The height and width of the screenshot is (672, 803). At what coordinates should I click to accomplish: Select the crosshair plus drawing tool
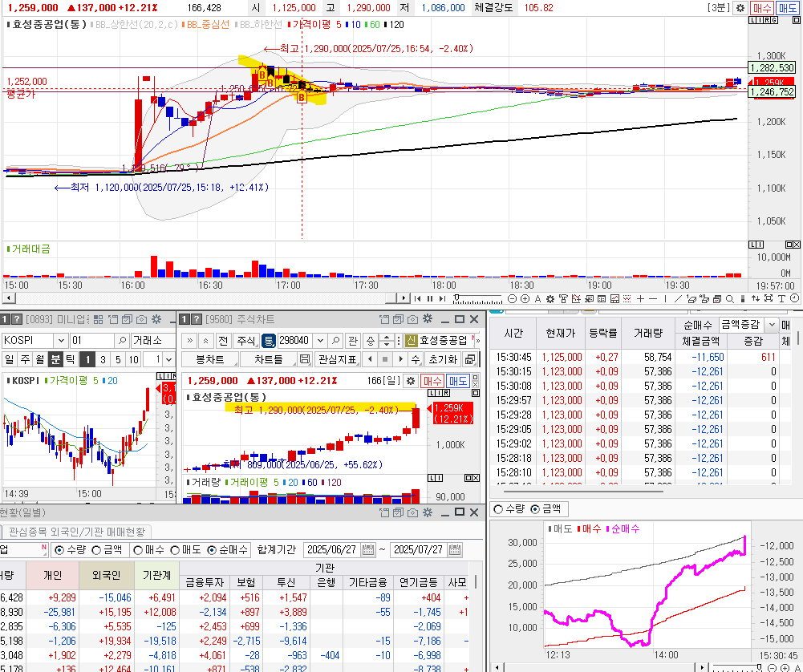pyautogui.click(x=640, y=298)
